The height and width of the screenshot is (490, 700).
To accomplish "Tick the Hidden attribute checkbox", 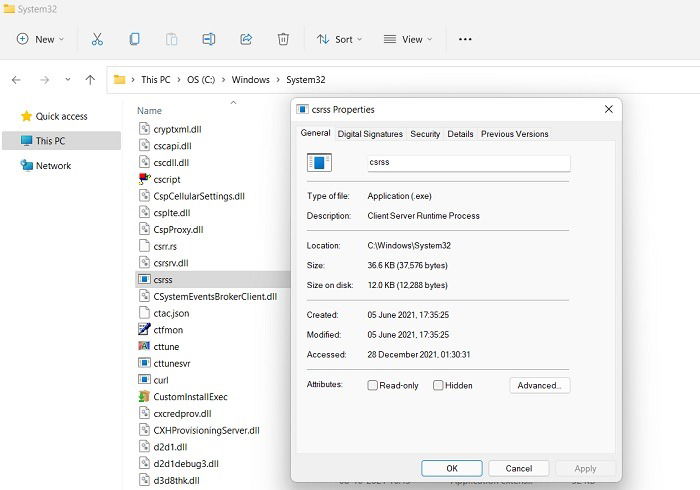I will pyautogui.click(x=438, y=385).
